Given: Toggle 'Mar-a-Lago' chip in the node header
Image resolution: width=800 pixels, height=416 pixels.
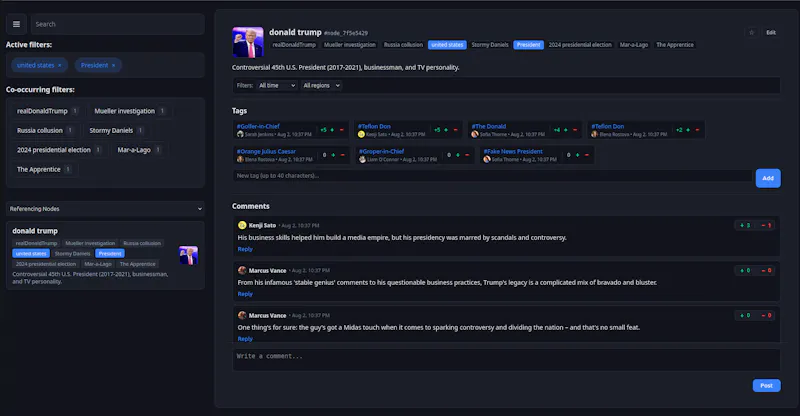Looking at the screenshot, I should pos(634,45).
